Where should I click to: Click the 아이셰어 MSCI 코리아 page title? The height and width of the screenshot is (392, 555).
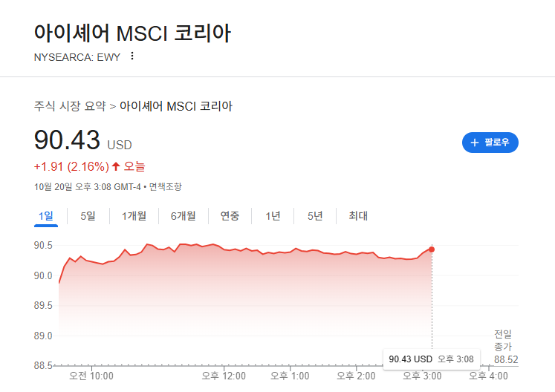point(132,33)
